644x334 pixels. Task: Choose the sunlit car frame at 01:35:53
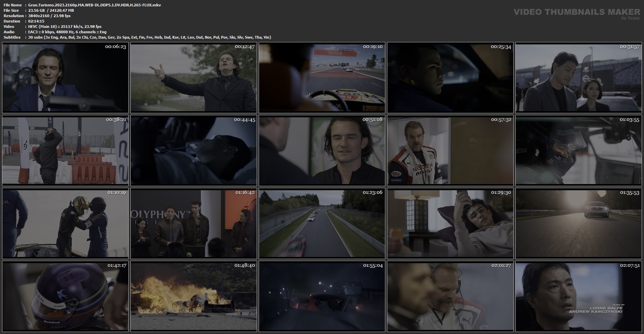tap(578, 223)
